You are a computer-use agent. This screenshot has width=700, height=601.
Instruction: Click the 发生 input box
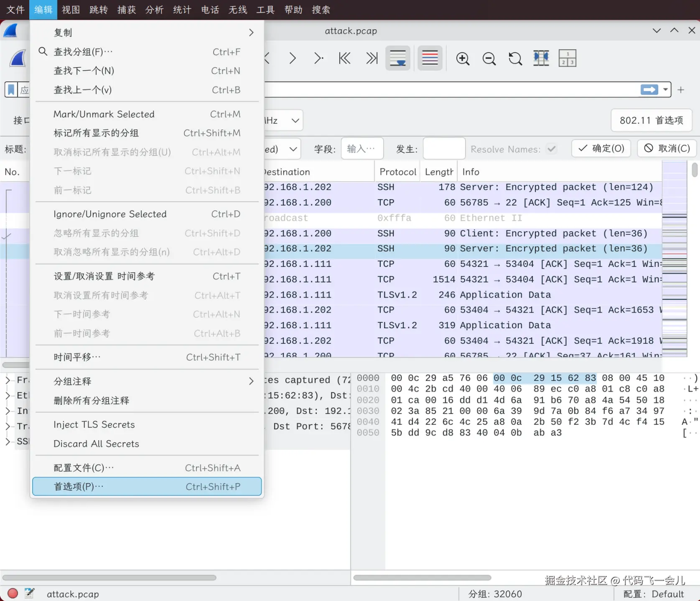(x=444, y=149)
